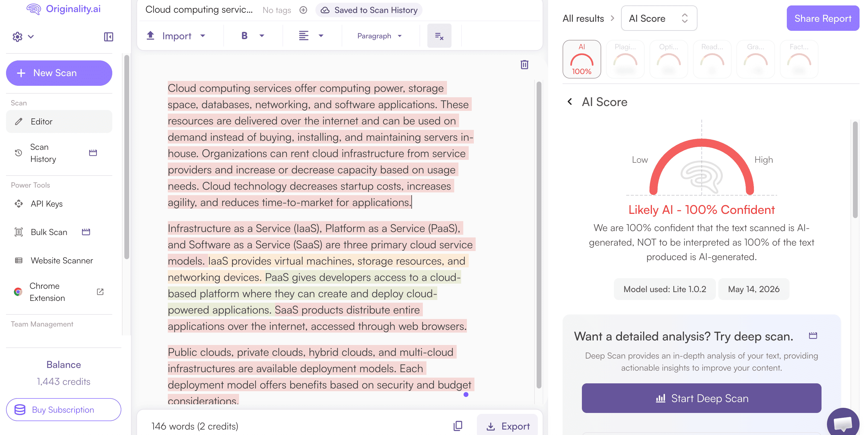Toggle bold formatting in the toolbar
This screenshot has height=435, width=868.
tap(245, 36)
